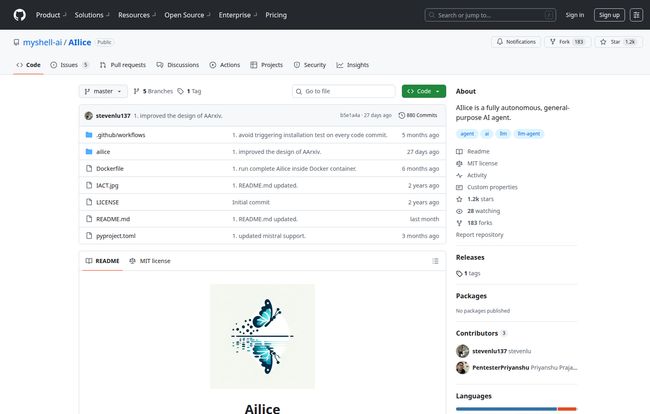Viewport: 650px width, 414px height.
Task: Click the Sign in link
Action: (575, 15)
